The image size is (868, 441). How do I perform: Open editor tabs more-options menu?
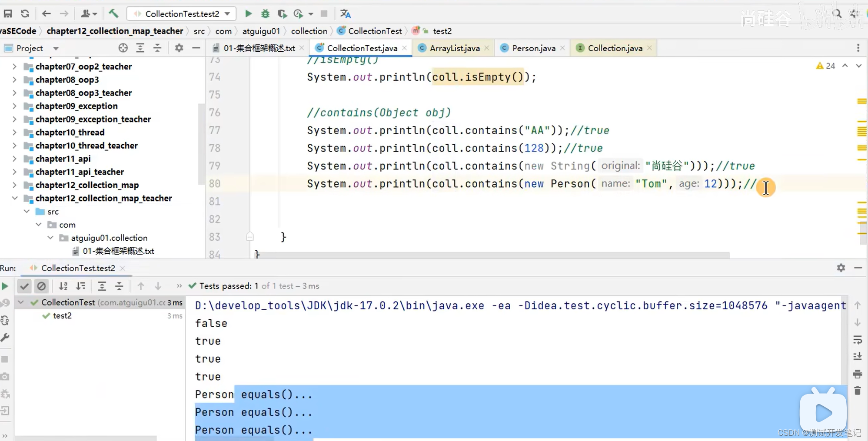858,48
